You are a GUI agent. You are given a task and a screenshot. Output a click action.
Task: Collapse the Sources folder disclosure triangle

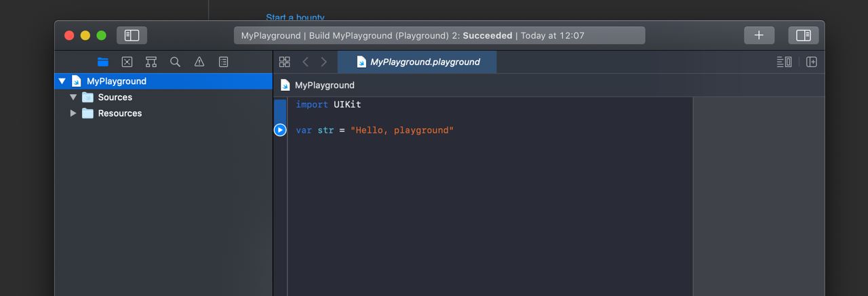[x=73, y=97]
